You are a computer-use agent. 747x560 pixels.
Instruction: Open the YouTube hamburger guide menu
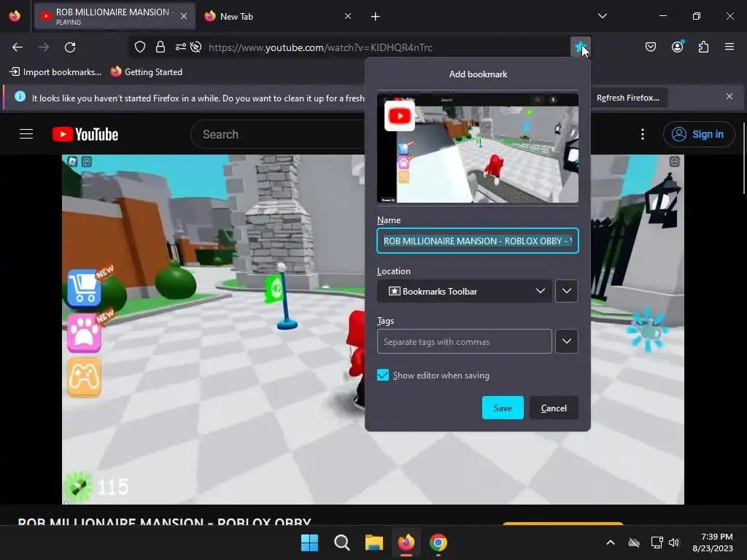tap(26, 134)
